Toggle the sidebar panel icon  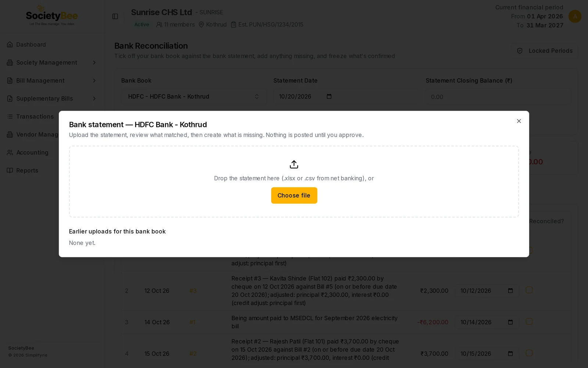pos(115,16)
